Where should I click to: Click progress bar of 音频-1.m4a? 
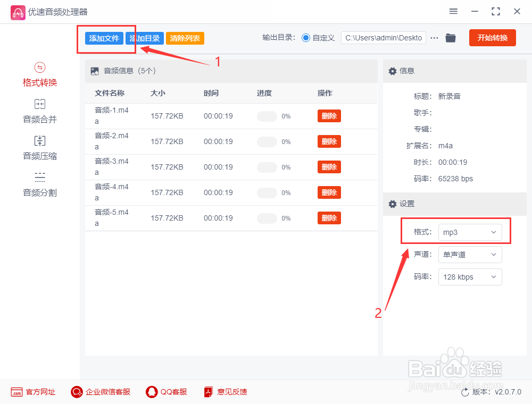point(267,116)
